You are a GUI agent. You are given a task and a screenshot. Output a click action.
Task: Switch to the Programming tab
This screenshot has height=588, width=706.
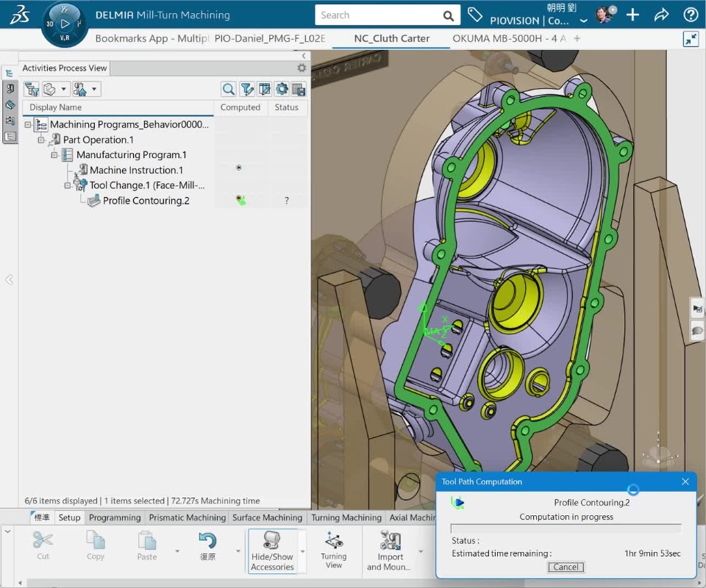(115, 517)
